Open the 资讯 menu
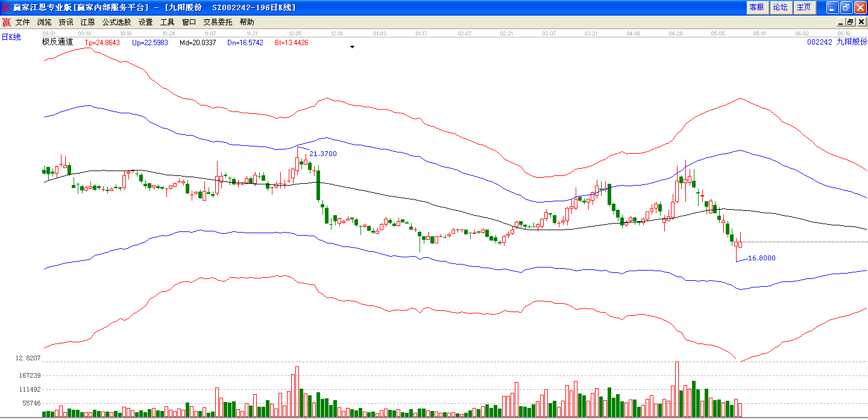Viewport: 868px width, 420px height. tap(66, 22)
